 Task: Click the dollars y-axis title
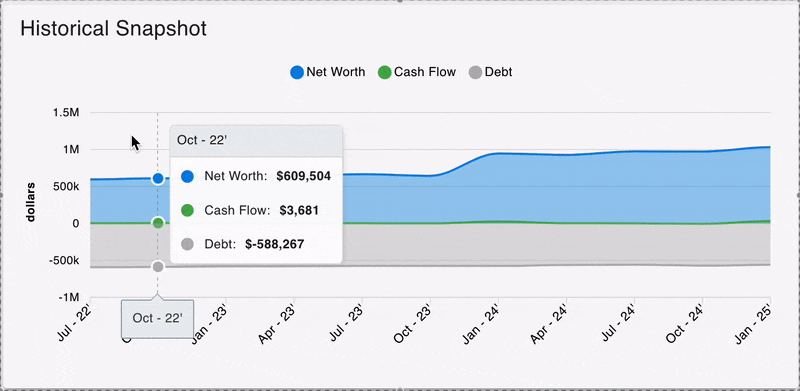[x=31, y=202]
